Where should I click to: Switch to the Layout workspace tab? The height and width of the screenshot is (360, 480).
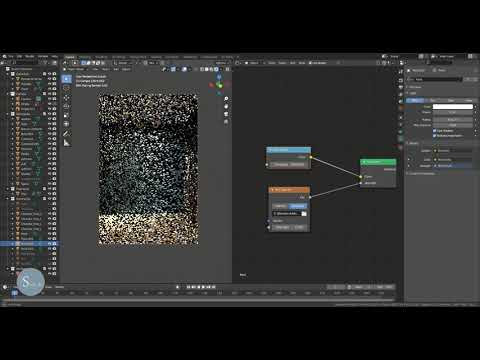(70, 57)
